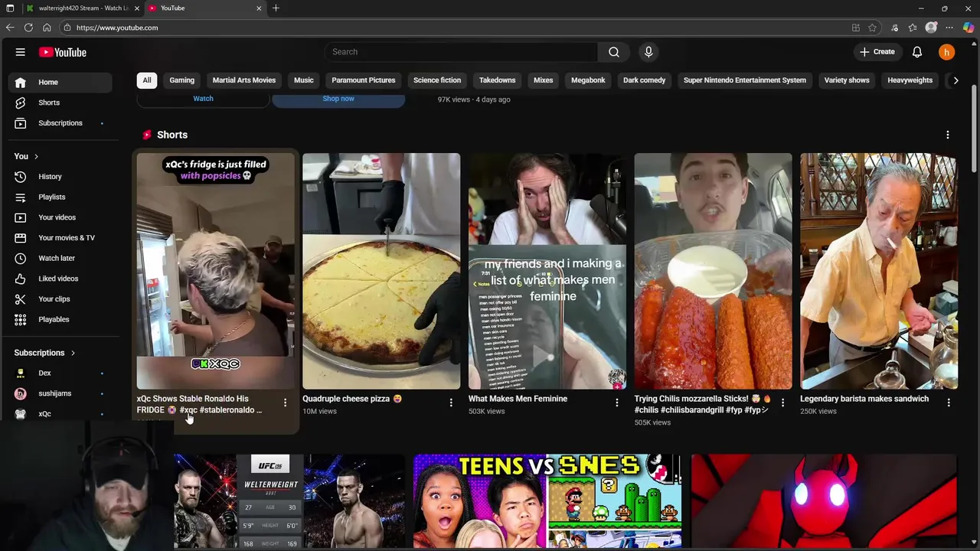Open the account avatar menu
Image resolution: width=980 pixels, height=551 pixels.
pos(947,52)
